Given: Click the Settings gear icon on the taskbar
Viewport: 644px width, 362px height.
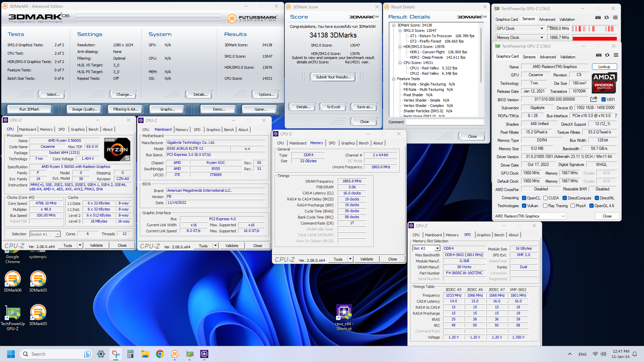Looking at the screenshot, I should click(101, 354).
